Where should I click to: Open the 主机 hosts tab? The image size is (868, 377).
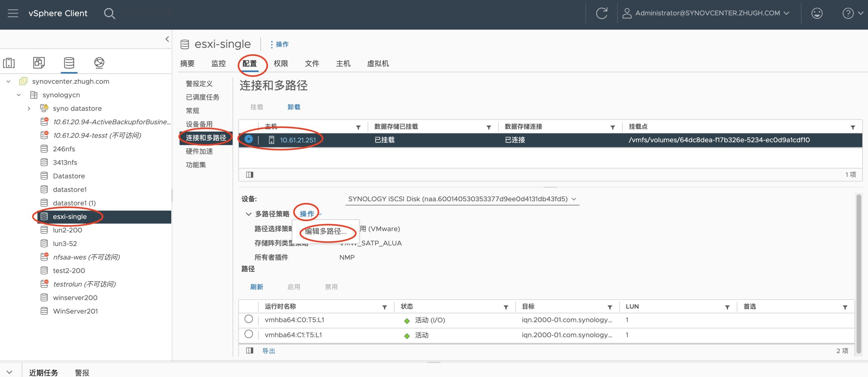(x=343, y=63)
